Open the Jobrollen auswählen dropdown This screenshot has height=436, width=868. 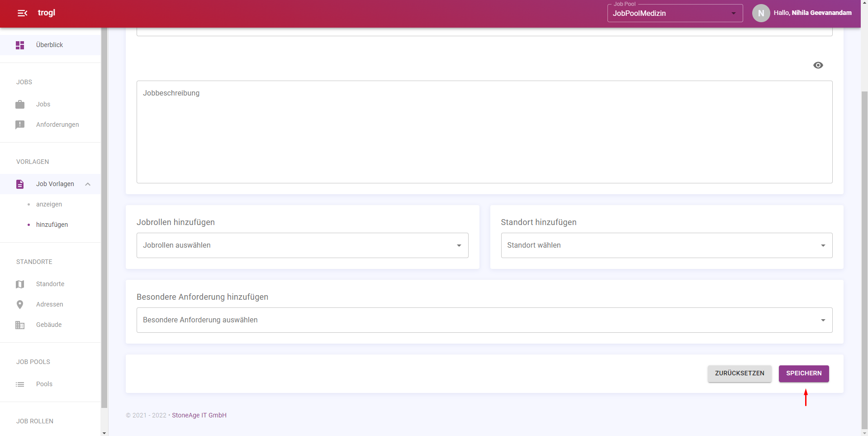click(302, 245)
